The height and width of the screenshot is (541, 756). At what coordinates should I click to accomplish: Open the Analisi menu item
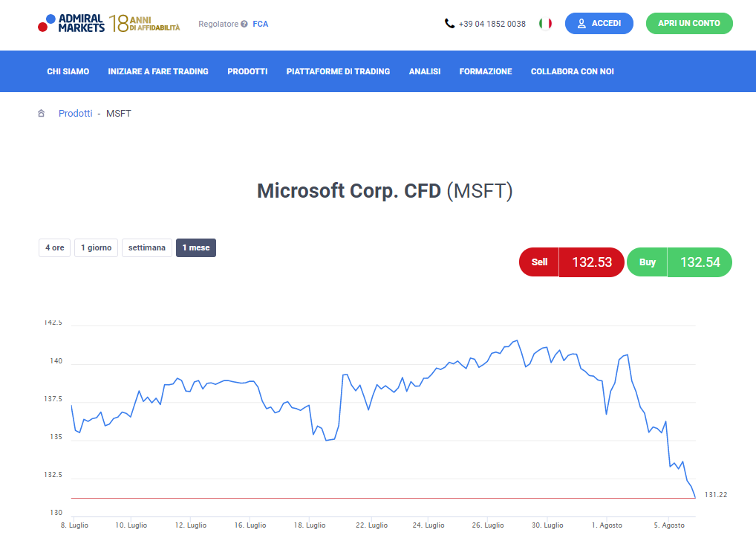pyautogui.click(x=425, y=71)
